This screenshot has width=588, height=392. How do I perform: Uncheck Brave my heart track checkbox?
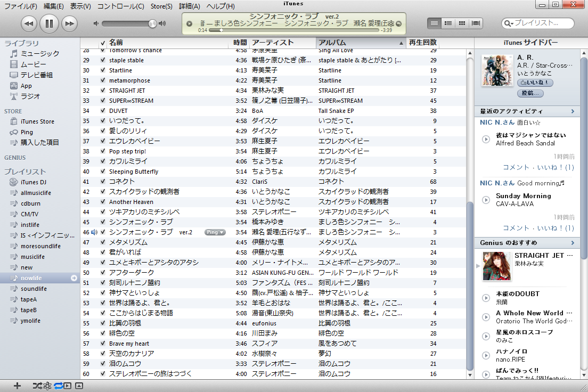tap(103, 344)
